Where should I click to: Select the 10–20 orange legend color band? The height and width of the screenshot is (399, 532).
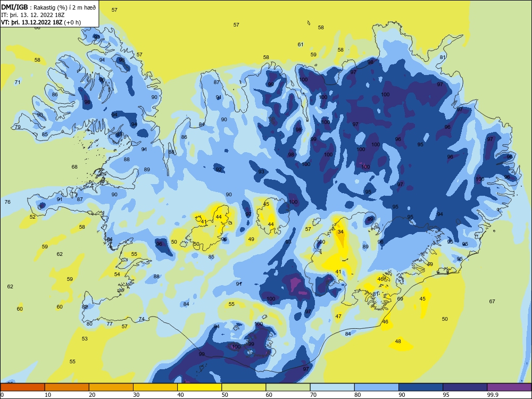click(x=67, y=387)
